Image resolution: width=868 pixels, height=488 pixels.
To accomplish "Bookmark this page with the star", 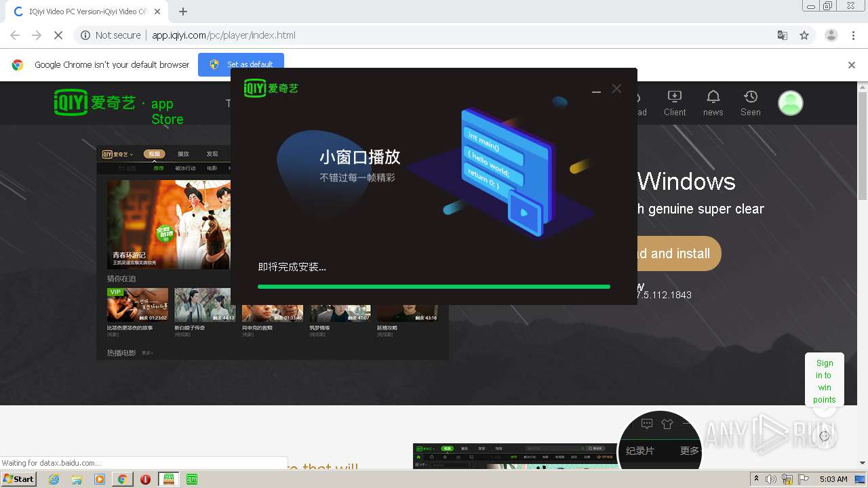I will [x=804, y=35].
